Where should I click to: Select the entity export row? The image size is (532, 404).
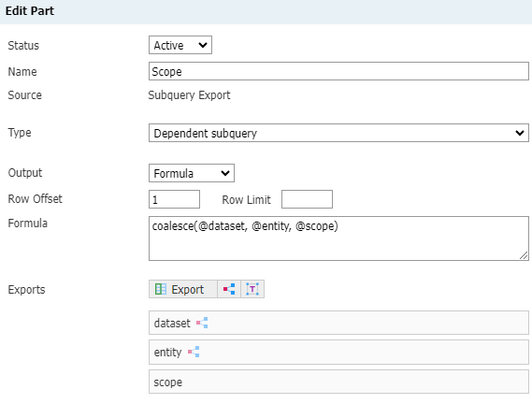click(x=338, y=353)
